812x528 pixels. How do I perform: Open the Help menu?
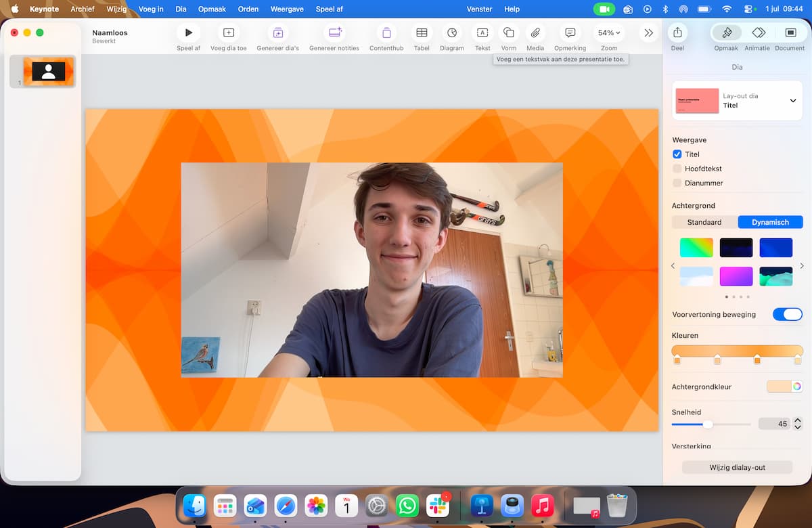pyautogui.click(x=512, y=9)
